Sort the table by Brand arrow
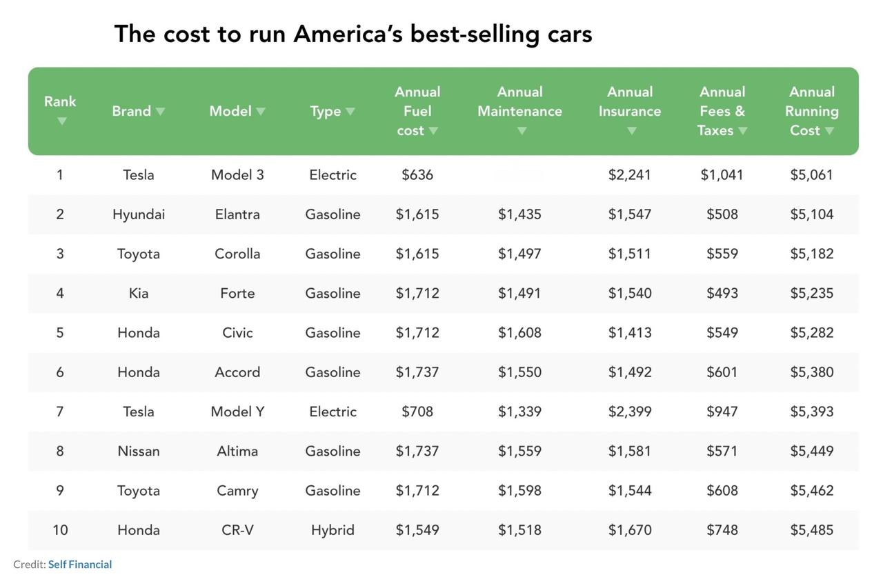 pyautogui.click(x=160, y=111)
